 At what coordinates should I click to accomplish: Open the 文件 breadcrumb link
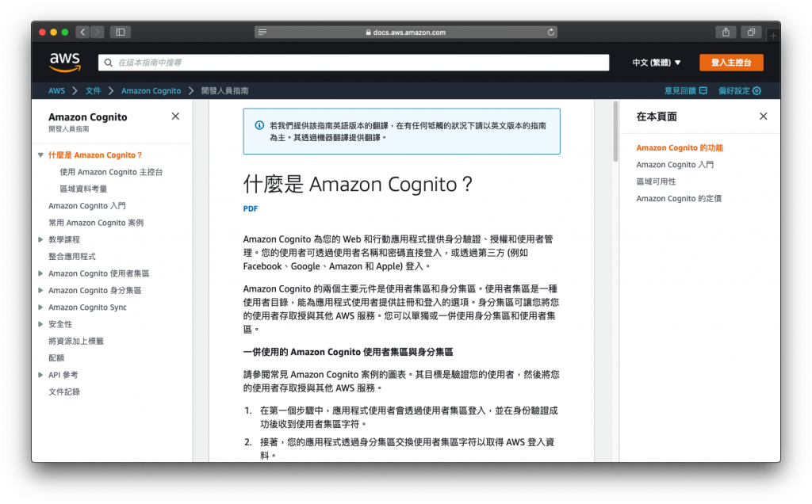[x=94, y=90]
